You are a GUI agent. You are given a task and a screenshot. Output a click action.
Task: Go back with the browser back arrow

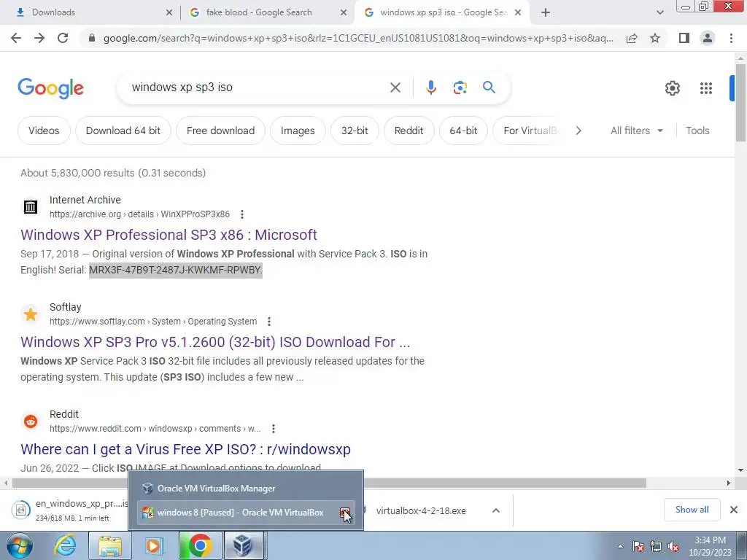pyautogui.click(x=16, y=38)
